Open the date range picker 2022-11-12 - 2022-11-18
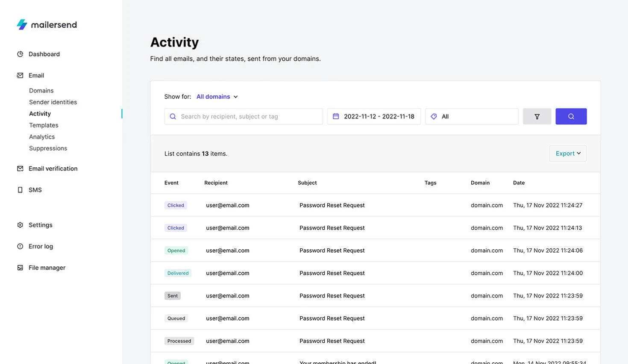Viewport: 628px width, 364px height. pyautogui.click(x=374, y=116)
